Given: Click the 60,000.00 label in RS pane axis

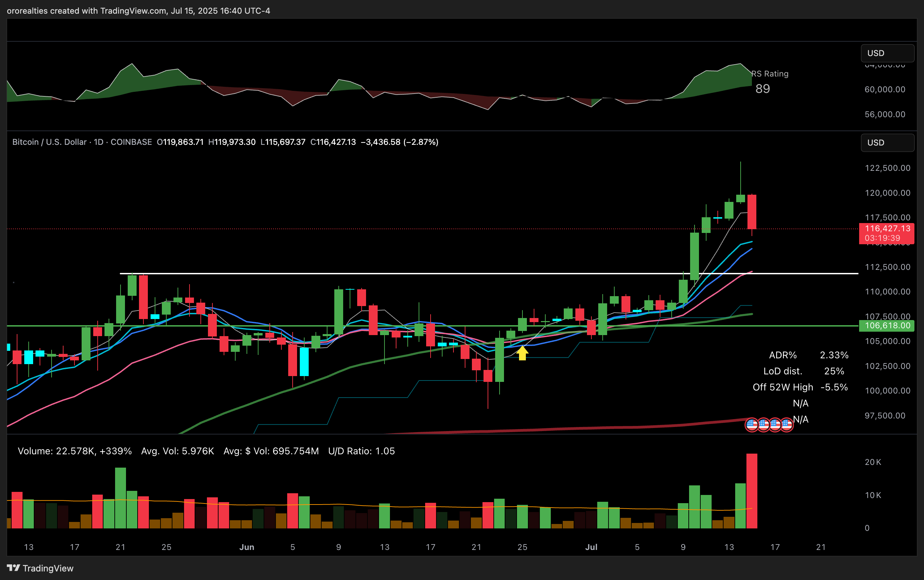Looking at the screenshot, I should coord(885,89).
